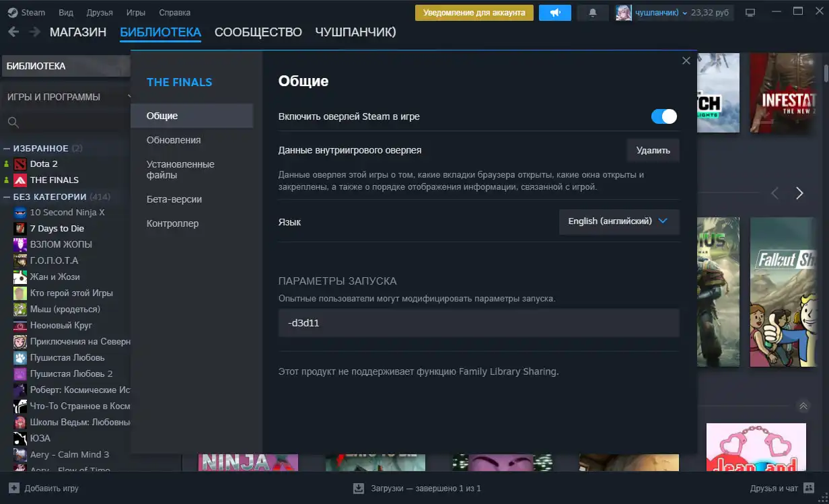Select the Г.О.П.О.Т.А game icon

click(20, 260)
